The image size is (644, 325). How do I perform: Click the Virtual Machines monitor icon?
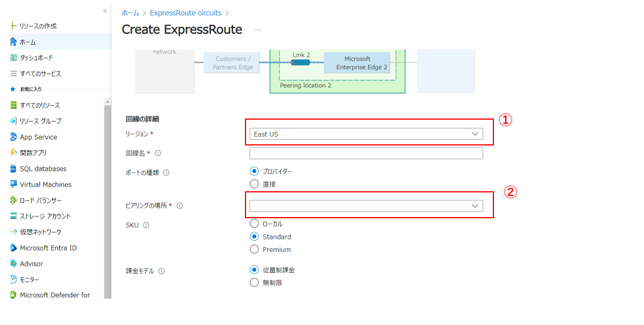pyautogui.click(x=13, y=184)
